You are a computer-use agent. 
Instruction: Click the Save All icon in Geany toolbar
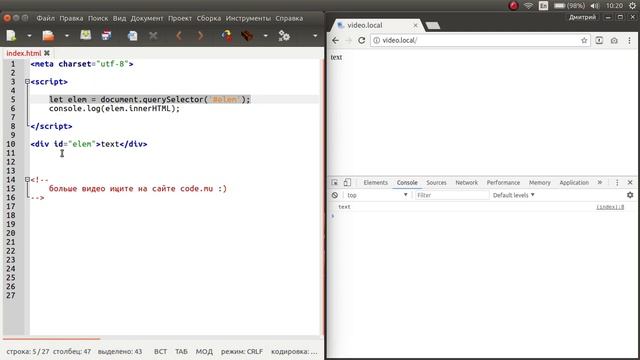coord(107,36)
